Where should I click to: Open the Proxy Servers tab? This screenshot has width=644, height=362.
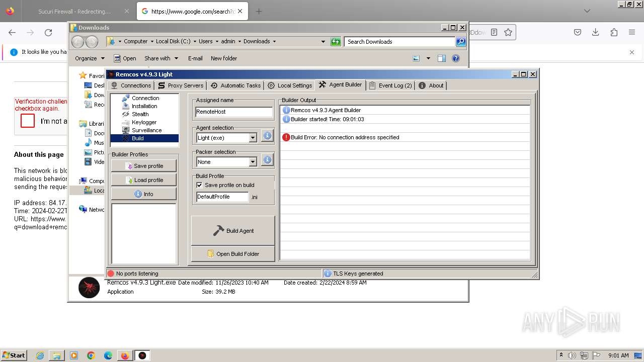click(180, 85)
